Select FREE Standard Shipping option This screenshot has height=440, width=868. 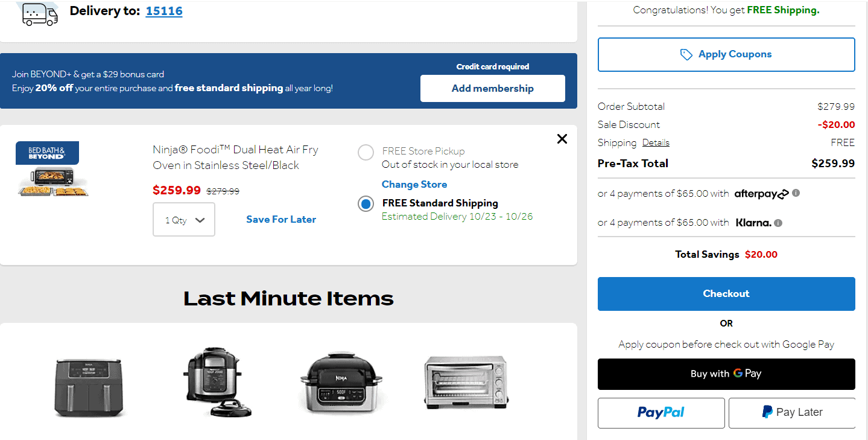(366, 203)
